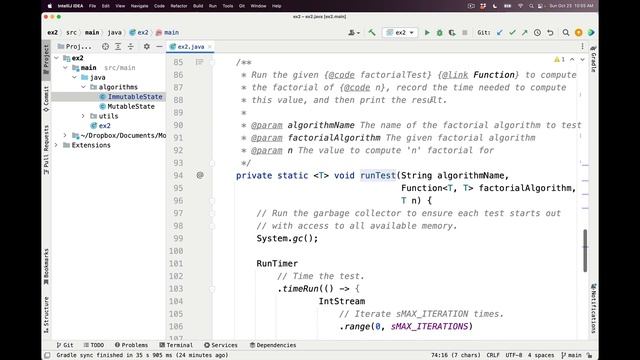Collapse the ex2 root project node
This screenshot has height=360, width=640.
pos(56,58)
